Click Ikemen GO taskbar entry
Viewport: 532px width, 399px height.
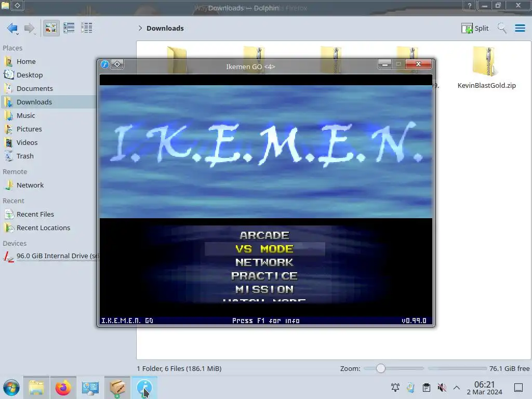tap(144, 388)
